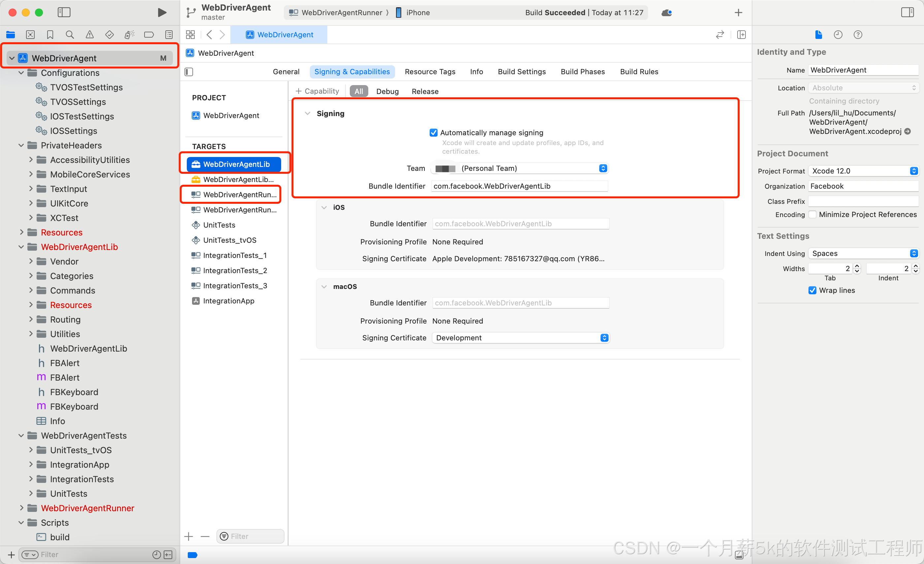Show the File inspector
Image resolution: width=924 pixels, height=564 pixels.
point(819,35)
